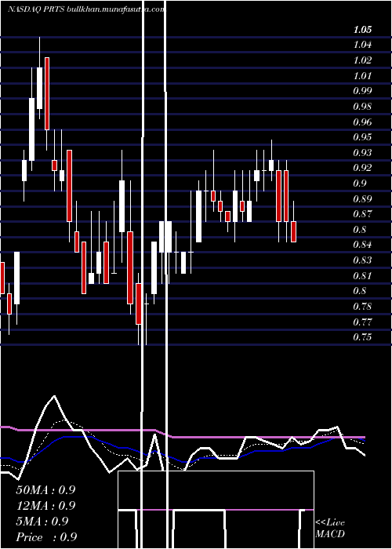Click the 0.89 price axis label
This screenshot has width=392, height=549.
362,198
